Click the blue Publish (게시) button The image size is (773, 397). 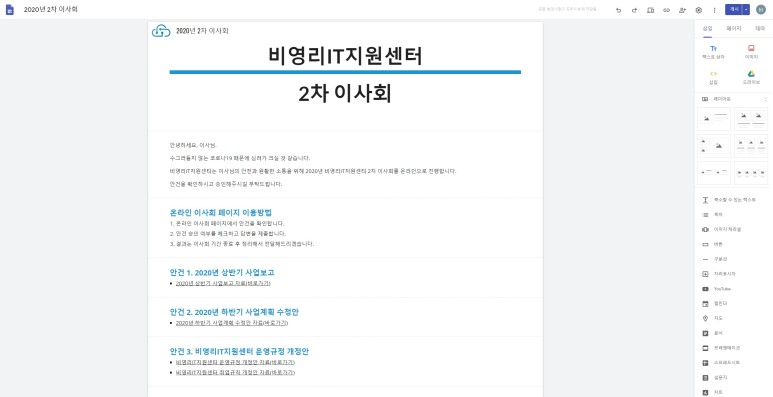(x=734, y=10)
